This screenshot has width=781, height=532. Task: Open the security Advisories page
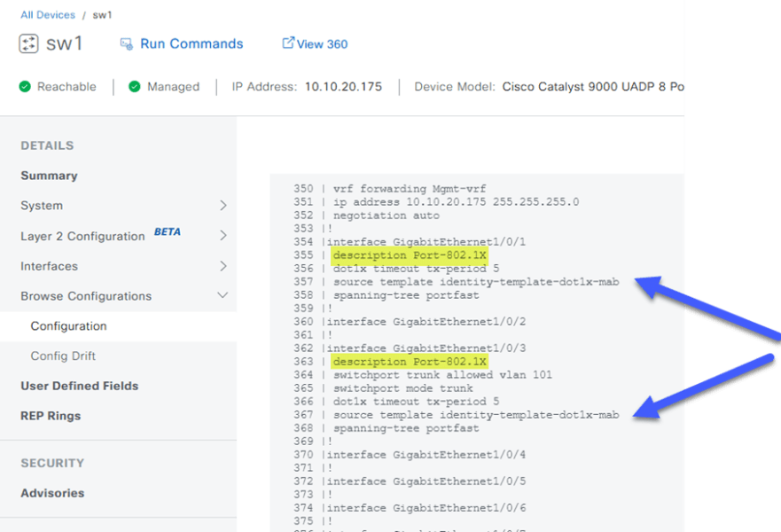click(x=52, y=493)
